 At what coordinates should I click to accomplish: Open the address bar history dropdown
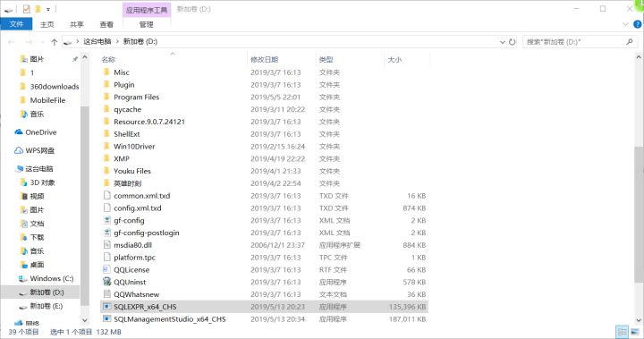[503, 41]
